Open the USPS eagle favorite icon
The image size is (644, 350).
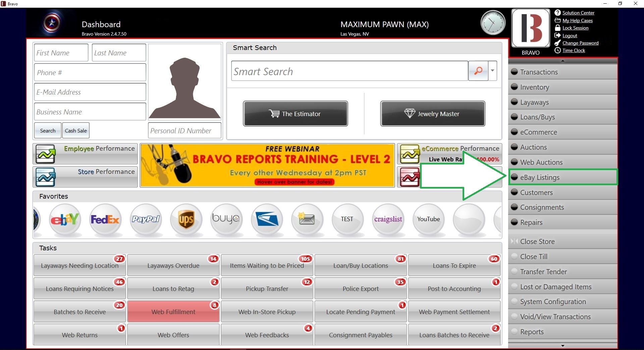pos(267,219)
